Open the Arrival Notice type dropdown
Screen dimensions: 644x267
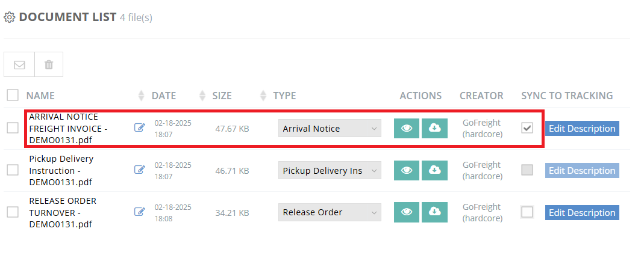pyautogui.click(x=330, y=128)
